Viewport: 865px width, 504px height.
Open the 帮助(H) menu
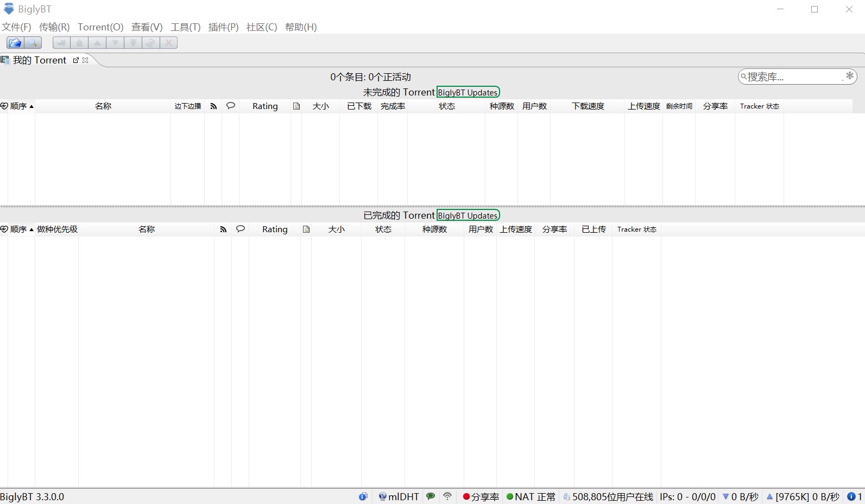pyautogui.click(x=301, y=27)
